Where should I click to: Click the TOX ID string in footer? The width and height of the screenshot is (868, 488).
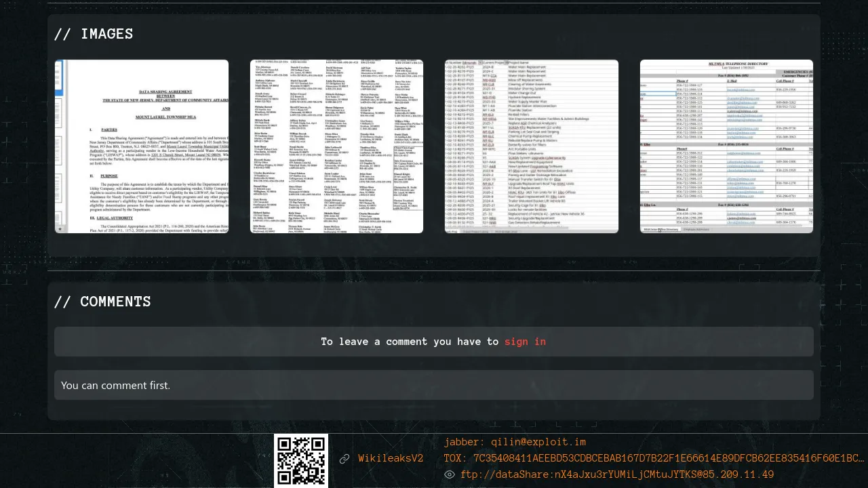(x=654, y=458)
